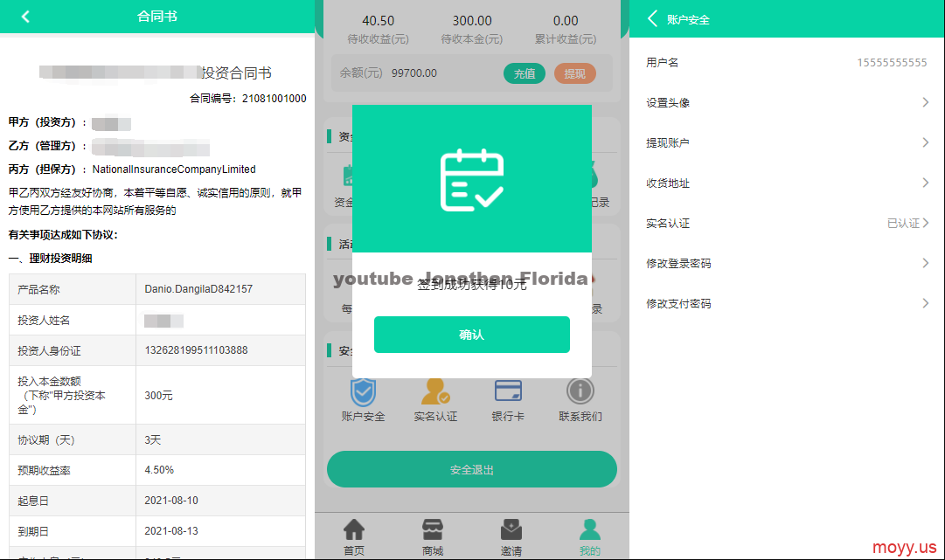Go back from the 账户安全 page
The height and width of the screenshot is (560, 945).
[653, 18]
